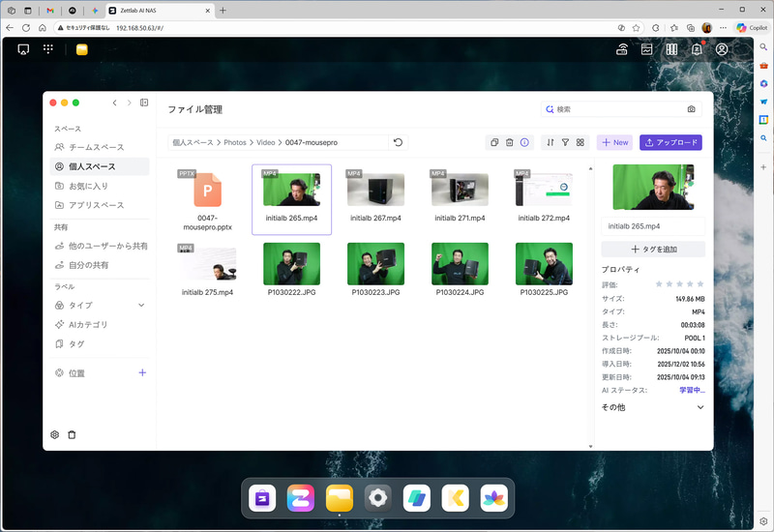Launch the purple app store dock icon

pyautogui.click(x=262, y=498)
